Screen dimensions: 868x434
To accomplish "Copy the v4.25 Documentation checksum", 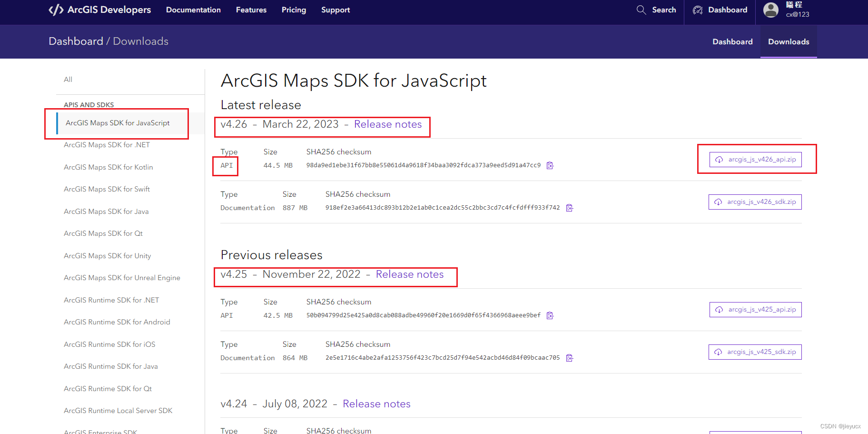I will (x=569, y=358).
